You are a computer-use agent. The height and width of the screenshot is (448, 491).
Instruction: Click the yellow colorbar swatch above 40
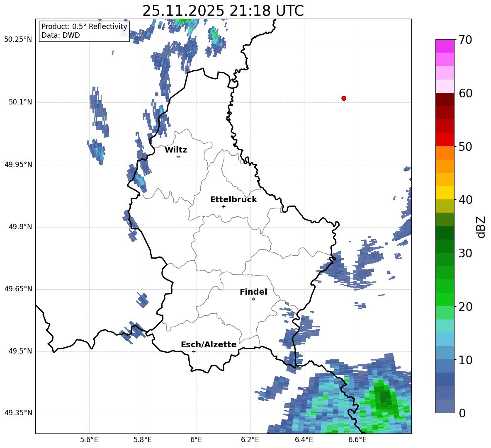pos(445,193)
